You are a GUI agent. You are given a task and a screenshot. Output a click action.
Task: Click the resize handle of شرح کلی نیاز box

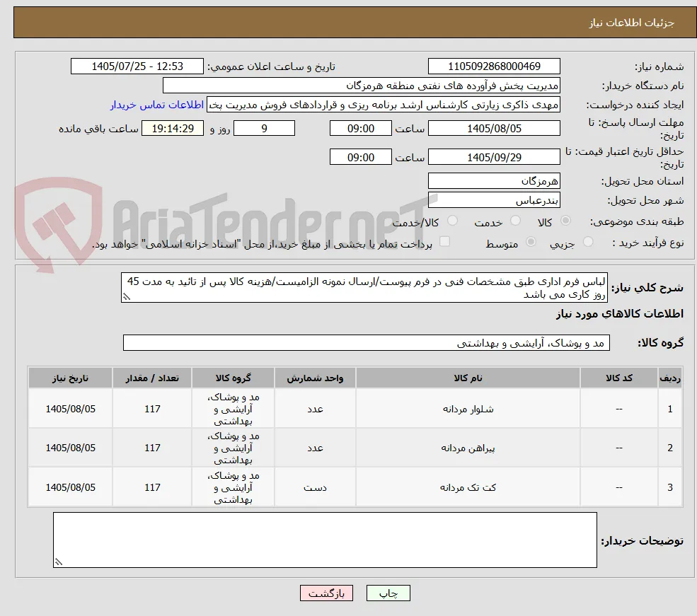[127, 297]
